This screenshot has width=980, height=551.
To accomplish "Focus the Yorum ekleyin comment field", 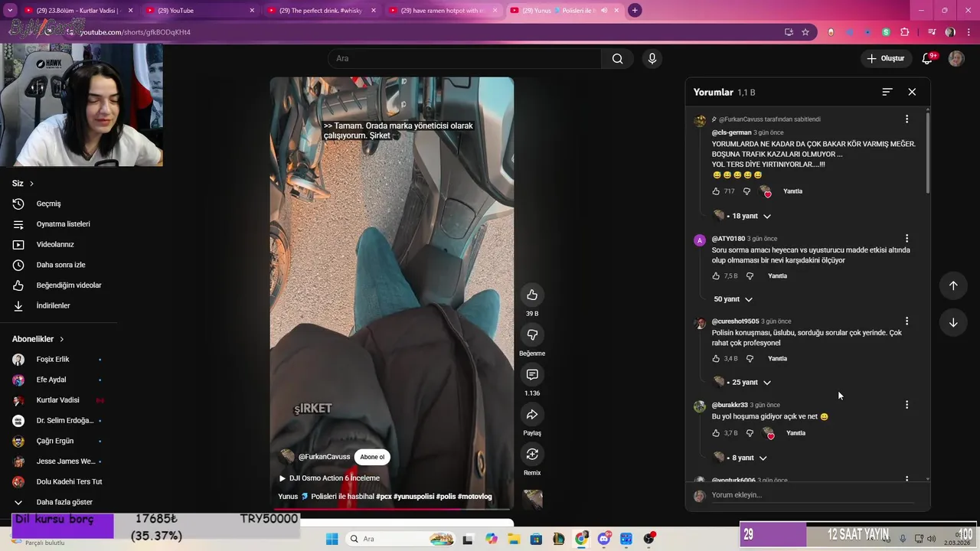I will coord(812,495).
